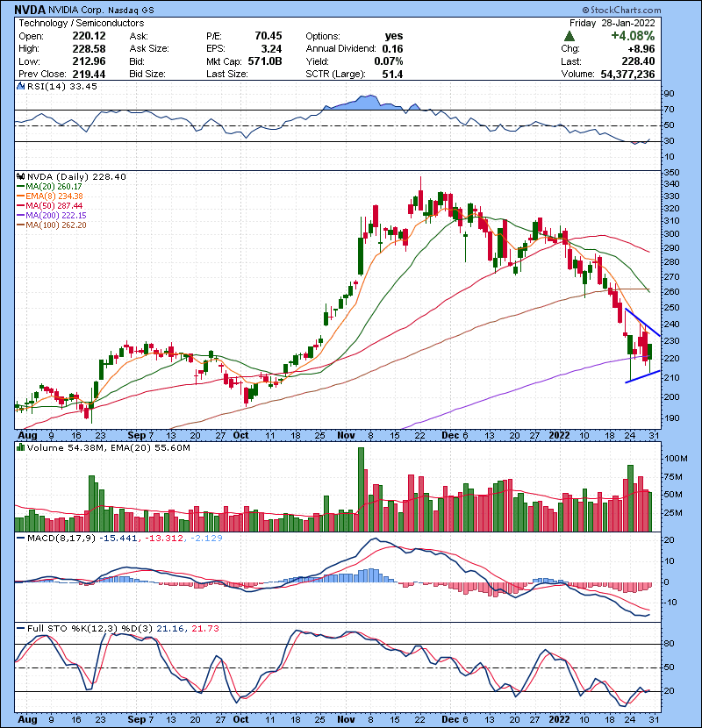This screenshot has width=702, height=728.
Task: Click the MACD(8,17,9) indicator label
Action: [61, 539]
